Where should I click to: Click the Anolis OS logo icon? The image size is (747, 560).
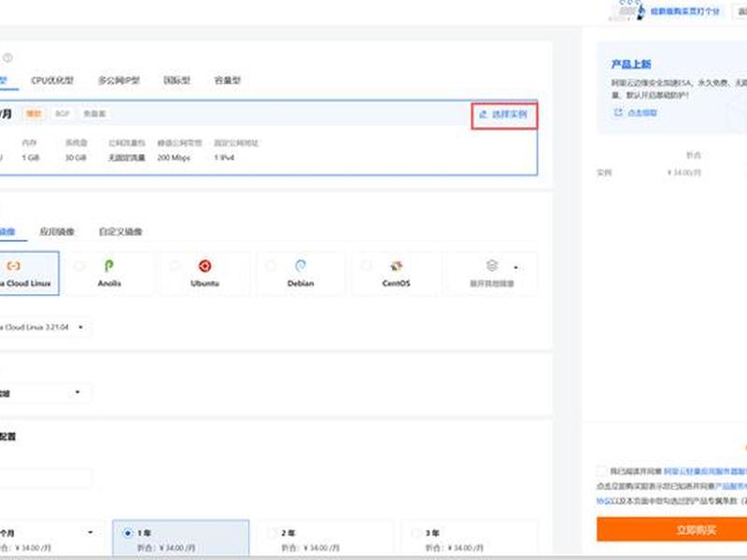(x=109, y=266)
